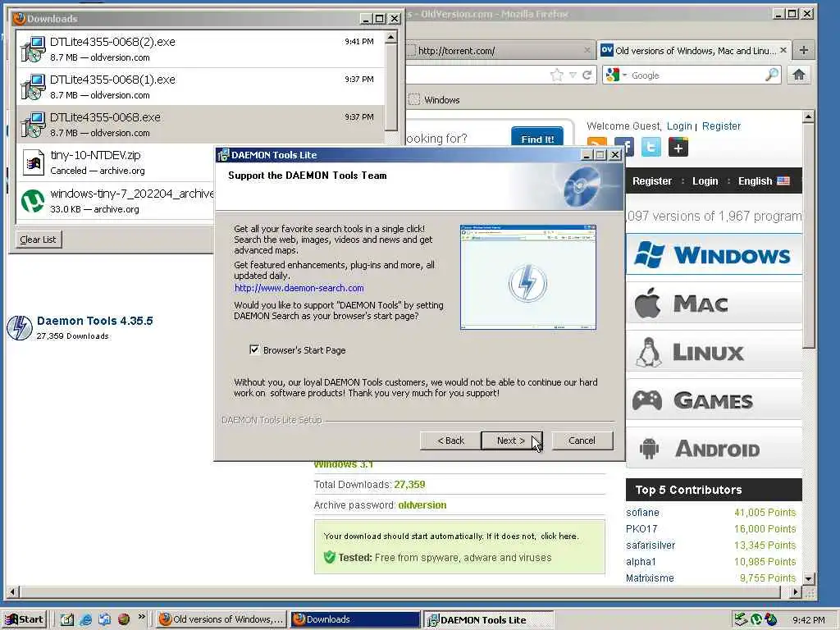This screenshot has height=630, width=840.
Task: Open contributor sofiane profile
Action: 642,512
